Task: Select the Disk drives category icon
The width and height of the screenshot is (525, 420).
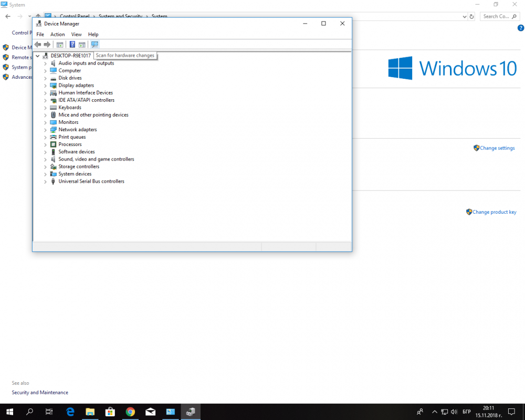Action: 53,78
